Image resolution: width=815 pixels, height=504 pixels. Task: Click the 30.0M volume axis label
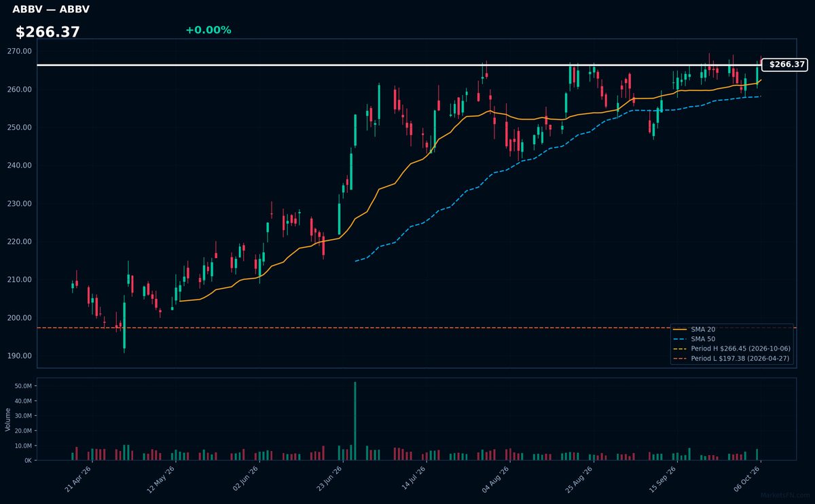point(22,416)
